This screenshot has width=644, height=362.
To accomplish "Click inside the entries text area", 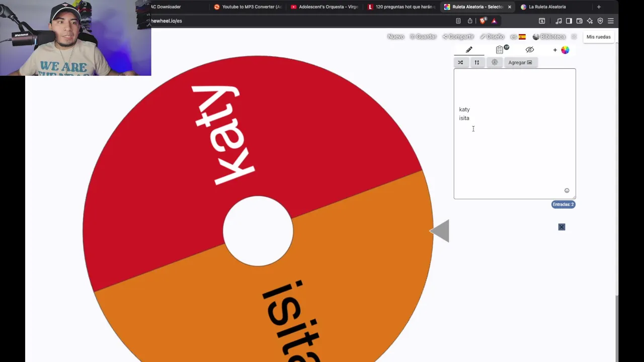I will [x=515, y=134].
